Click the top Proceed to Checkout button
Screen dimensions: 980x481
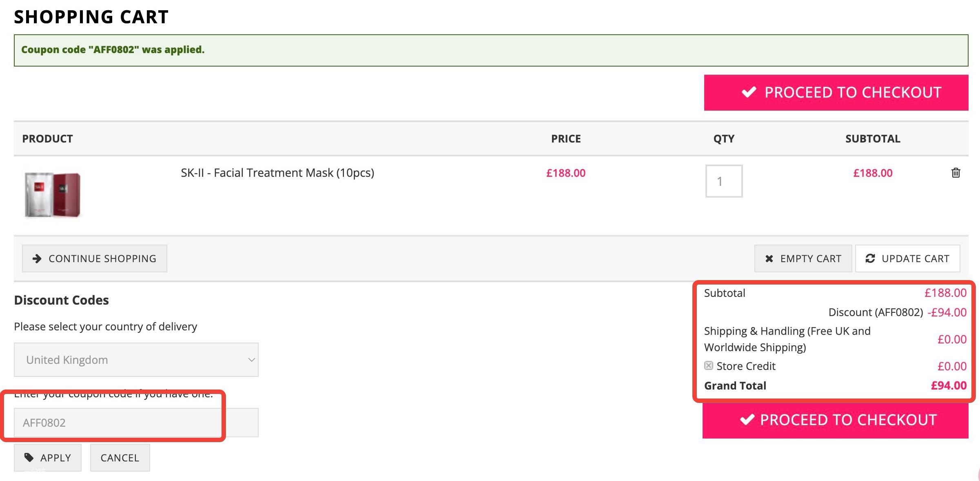(836, 93)
